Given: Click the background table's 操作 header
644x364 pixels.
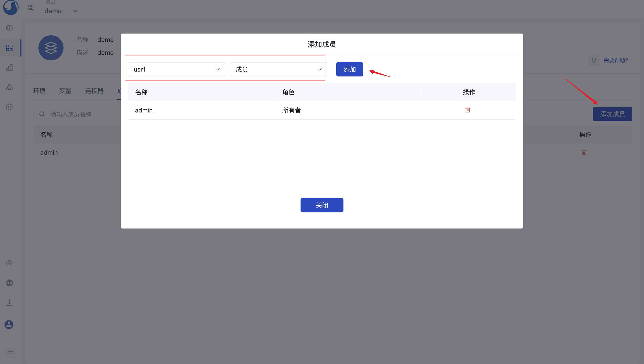Looking at the screenshot, I should pos(585,135).
